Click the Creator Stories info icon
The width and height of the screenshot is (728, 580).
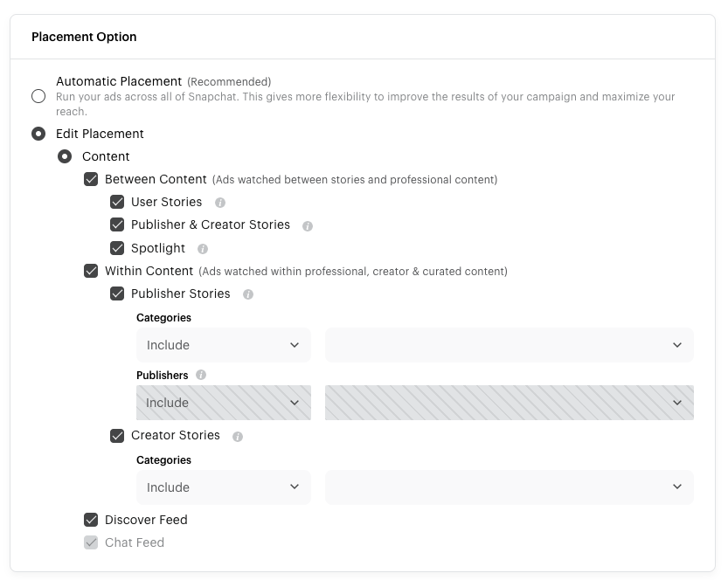tap(238, 436)
